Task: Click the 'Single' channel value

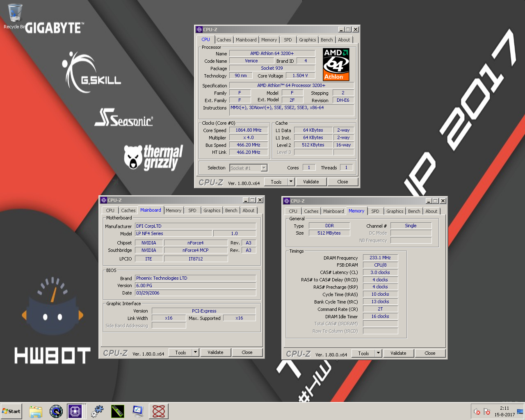Action: coord(411,226)
